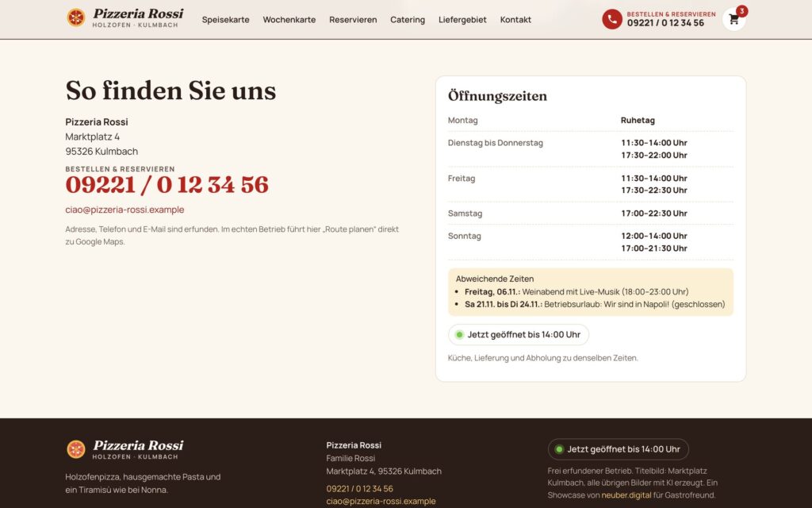The image size is (812, 508).
Task: Open the Catering menu item
Action: click(x=408, y=20)
